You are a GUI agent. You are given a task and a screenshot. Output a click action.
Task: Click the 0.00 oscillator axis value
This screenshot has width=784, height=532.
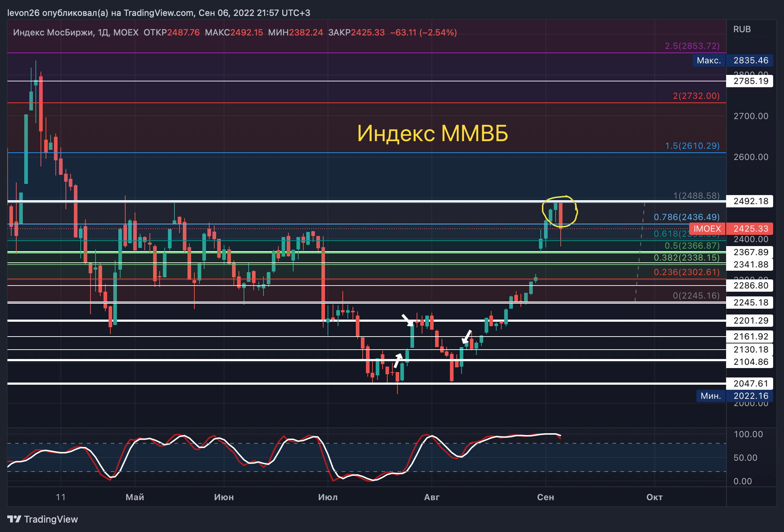pos(743,481)
